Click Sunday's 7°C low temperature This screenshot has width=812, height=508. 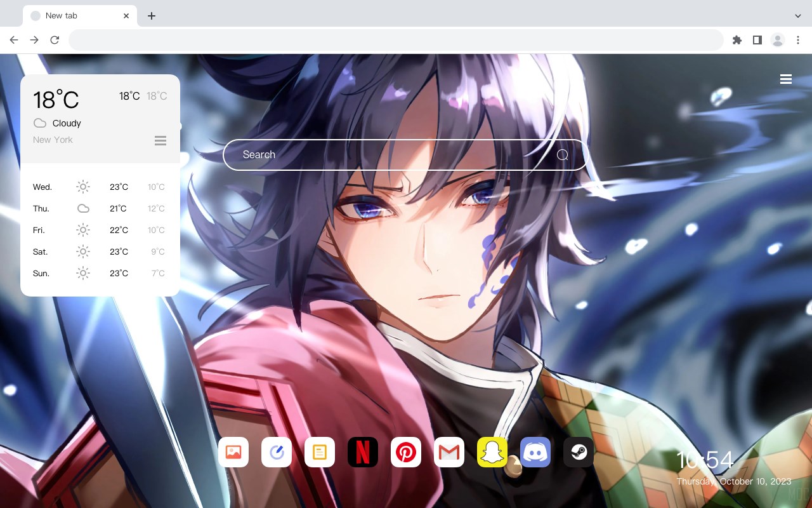(x=158, y=274)
